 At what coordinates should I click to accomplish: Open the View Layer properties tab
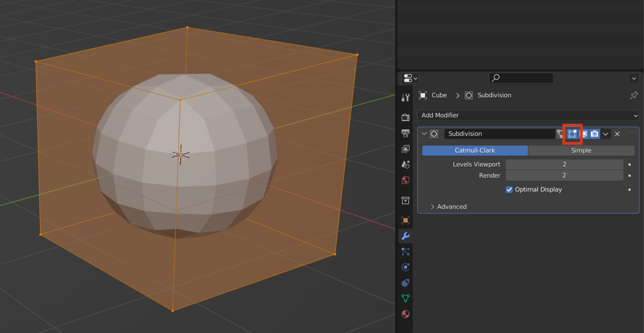coord(405,149)
